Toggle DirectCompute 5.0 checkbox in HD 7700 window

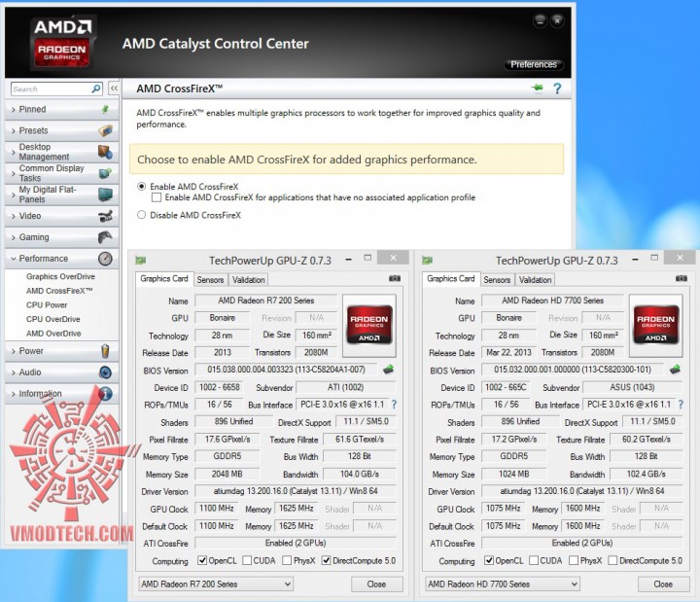coord(612,560)
